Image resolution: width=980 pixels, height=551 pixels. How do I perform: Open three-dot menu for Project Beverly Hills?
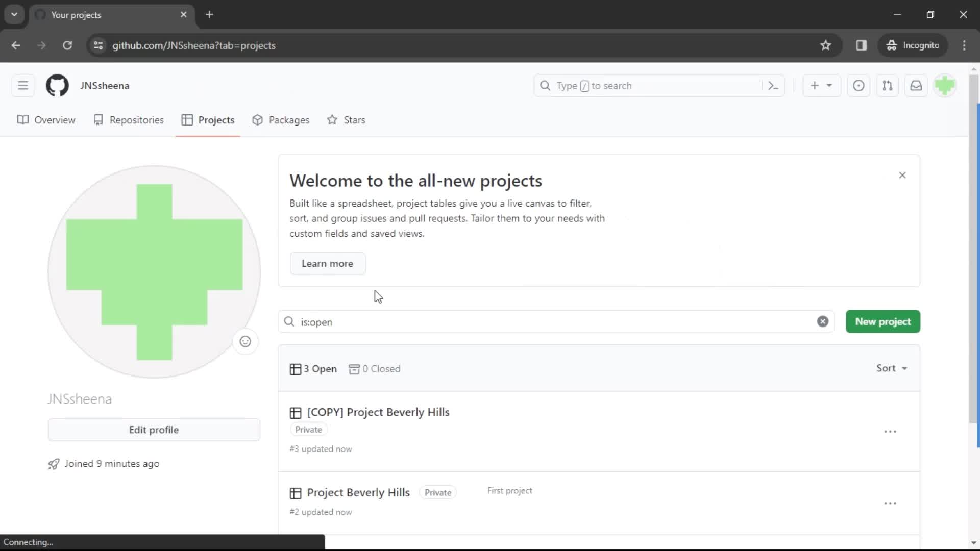(x=890, y=503)
